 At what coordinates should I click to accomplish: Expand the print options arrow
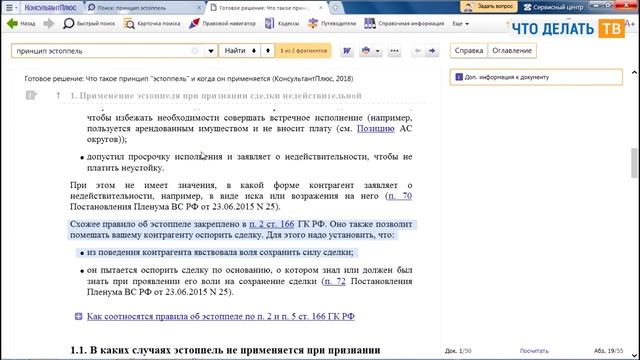[x=378, y=51]
